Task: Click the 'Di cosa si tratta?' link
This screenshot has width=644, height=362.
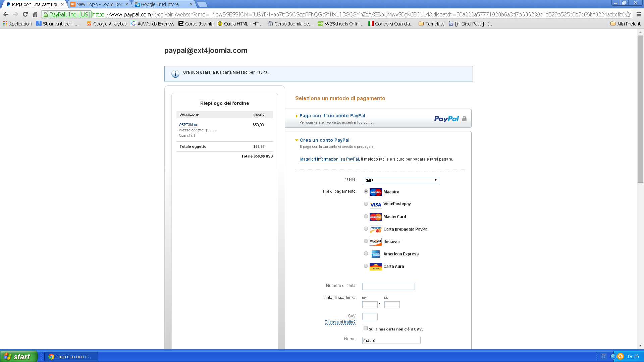Action: pyautogui.click(x=340, y=322)
